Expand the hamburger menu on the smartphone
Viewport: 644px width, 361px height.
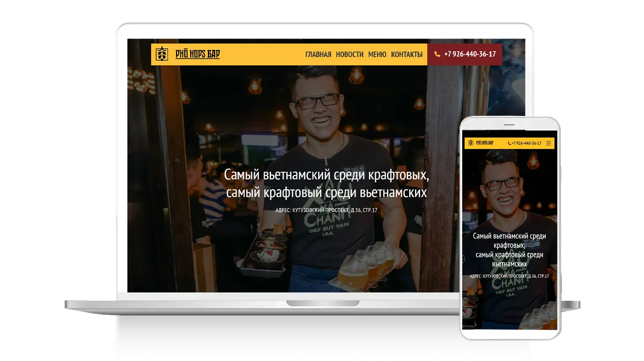pyautogui.click(x=548, y=143)
